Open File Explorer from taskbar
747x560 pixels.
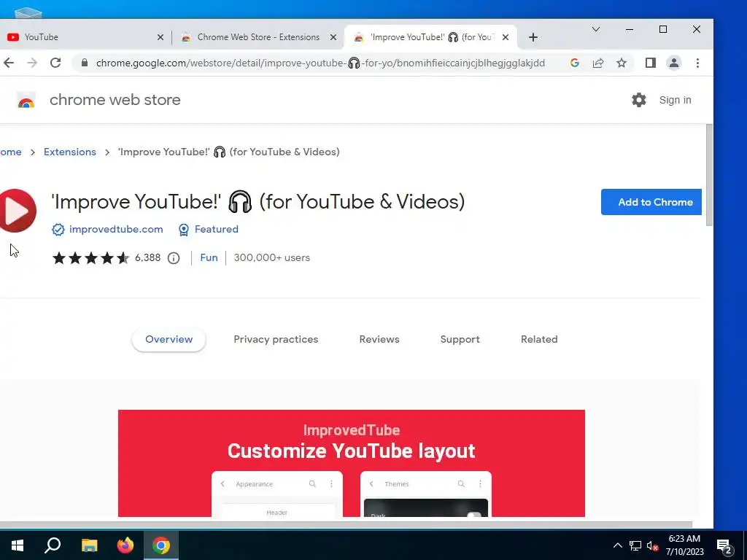89,545
